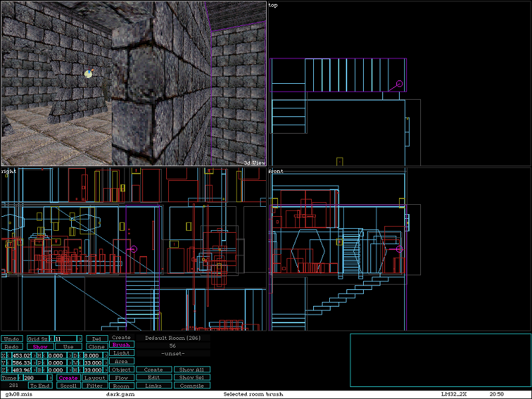Click the empty command console box
Image resolution: width=532 pixels, height=399 pixels.
[440, 360]
